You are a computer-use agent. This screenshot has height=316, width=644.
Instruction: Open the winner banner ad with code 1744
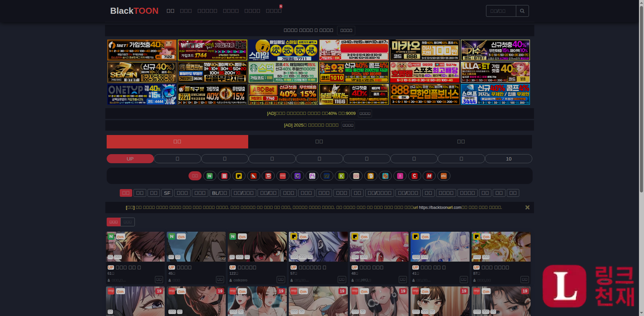tap(212, 50)
